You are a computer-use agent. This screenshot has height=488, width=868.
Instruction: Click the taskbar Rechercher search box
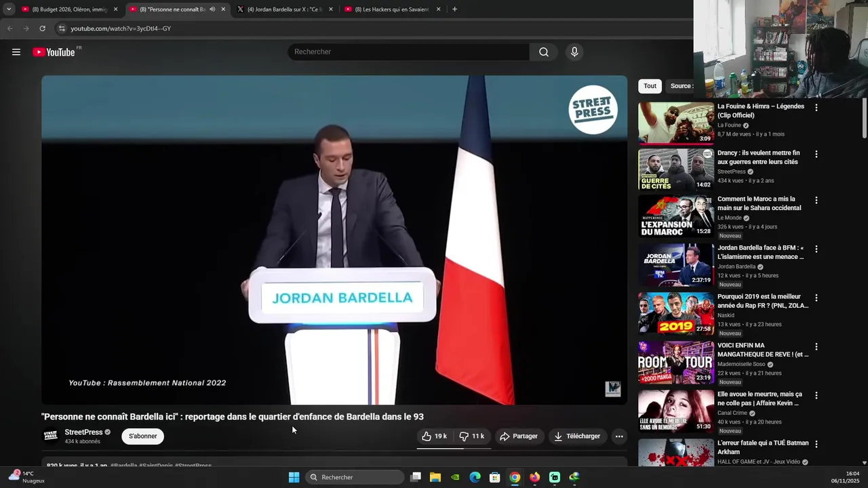coord(354,477)
